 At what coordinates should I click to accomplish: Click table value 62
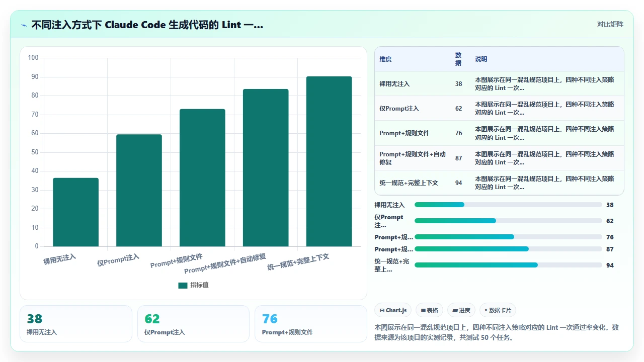(458, 109)
